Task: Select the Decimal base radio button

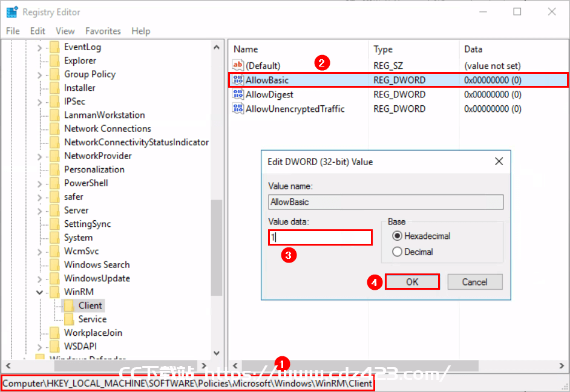Action: pos(397,252)
